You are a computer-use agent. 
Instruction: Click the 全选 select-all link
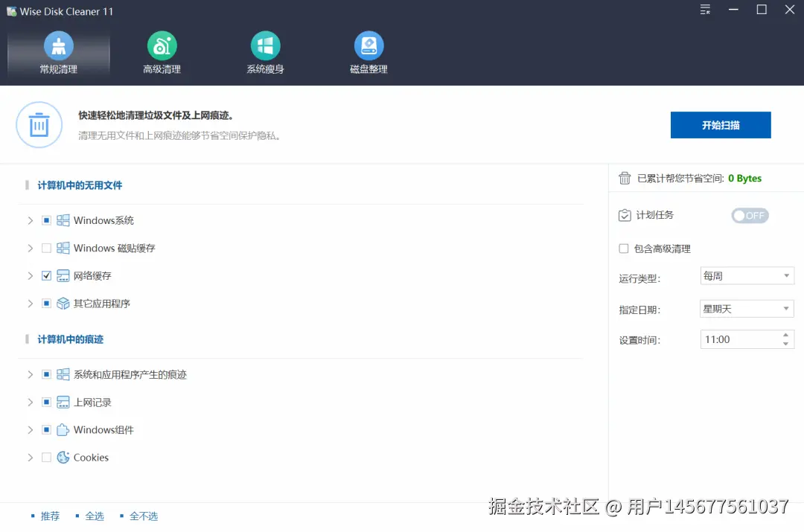pyautogui.click(x=95, y=515)
